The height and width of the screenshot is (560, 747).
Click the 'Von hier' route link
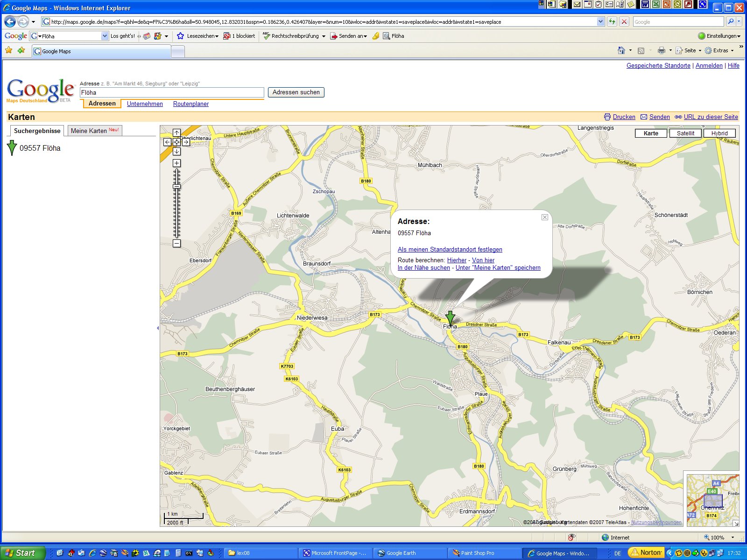coord(483,260)
